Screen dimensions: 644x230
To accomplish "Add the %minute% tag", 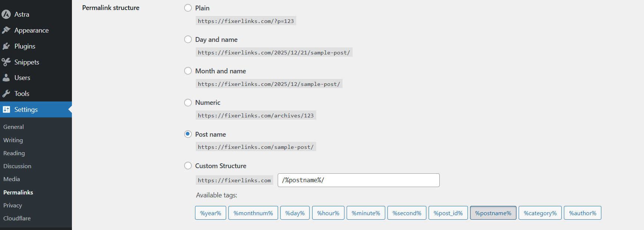I will point(366,213).
